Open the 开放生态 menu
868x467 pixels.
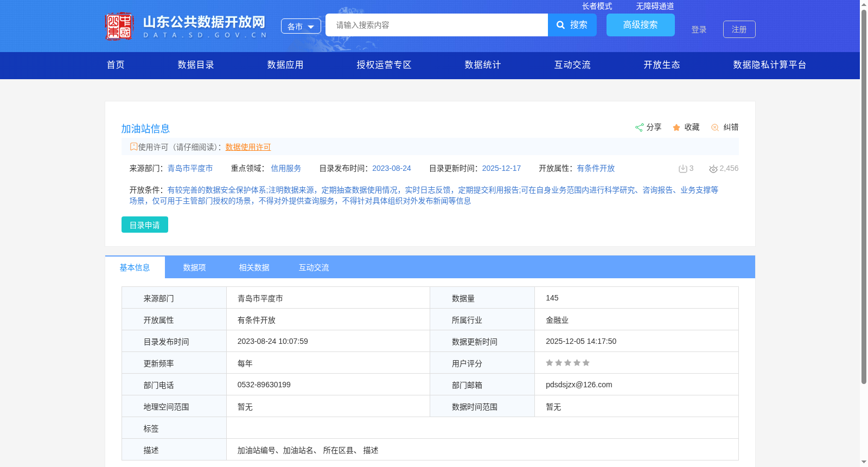coord(662,65)
